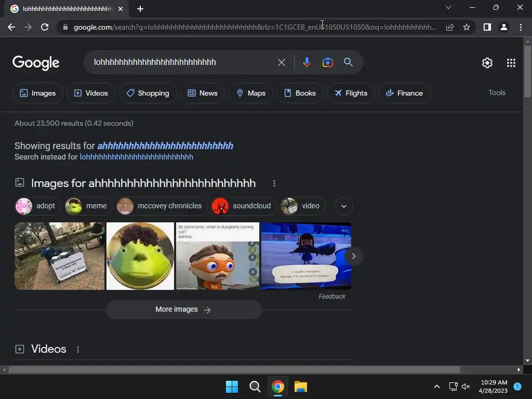Open a new tab with plus button

[140, 9]
